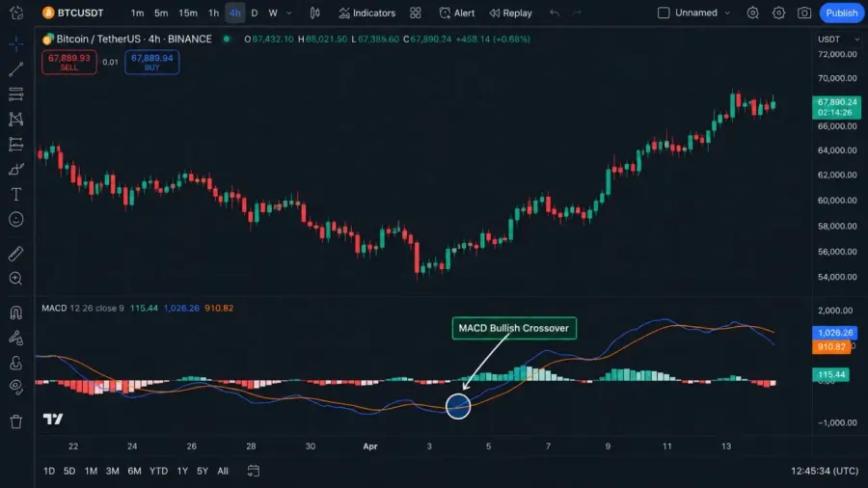The height and width of the screenshot is (488, 868).
Task: Open the BTCUSDT symbol search
Action: click(x=73, y=13)
